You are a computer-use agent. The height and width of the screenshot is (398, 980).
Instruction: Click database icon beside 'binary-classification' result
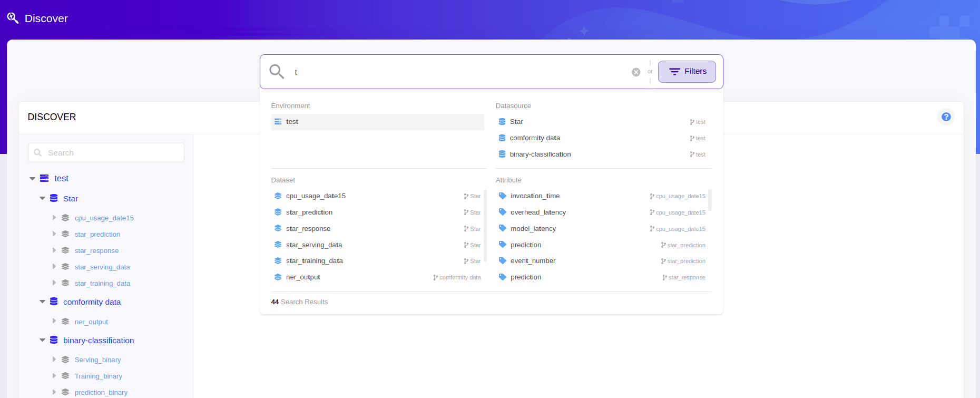(x=502, y=154)
